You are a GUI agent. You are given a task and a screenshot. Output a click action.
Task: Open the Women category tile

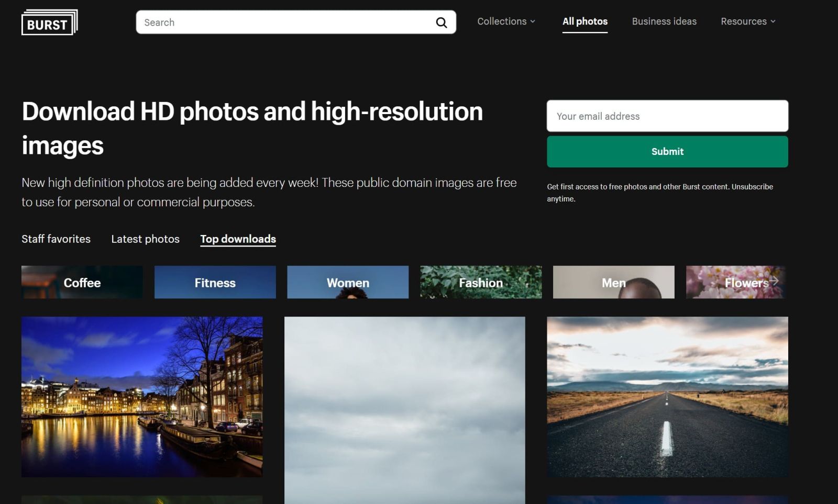tap(348, 283)
